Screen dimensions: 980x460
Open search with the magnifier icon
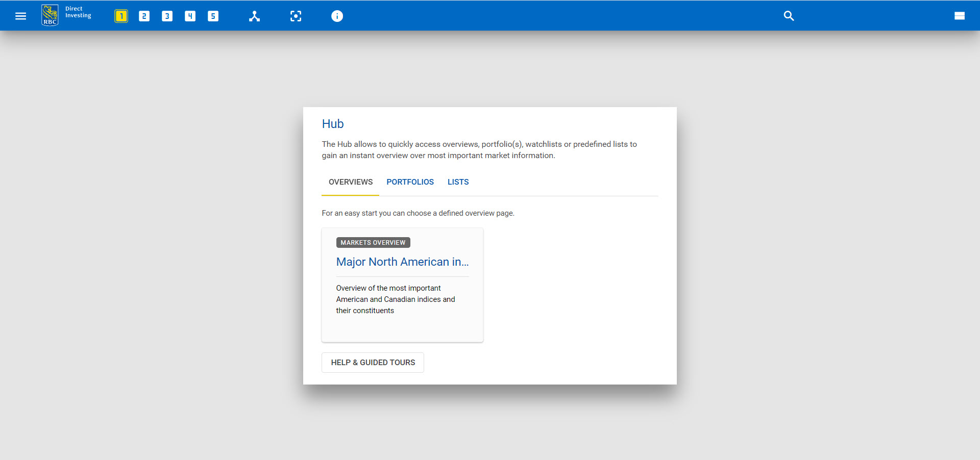tap(789, 16)
